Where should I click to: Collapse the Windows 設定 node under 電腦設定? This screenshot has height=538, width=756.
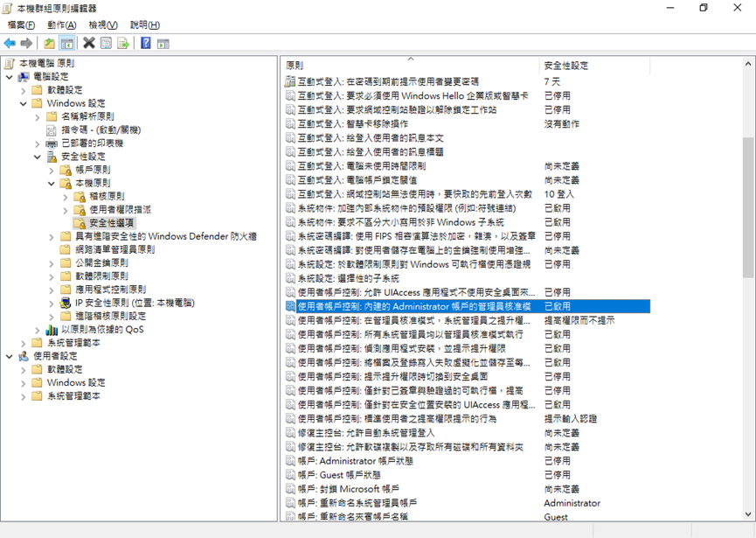[x=23, y=103]
